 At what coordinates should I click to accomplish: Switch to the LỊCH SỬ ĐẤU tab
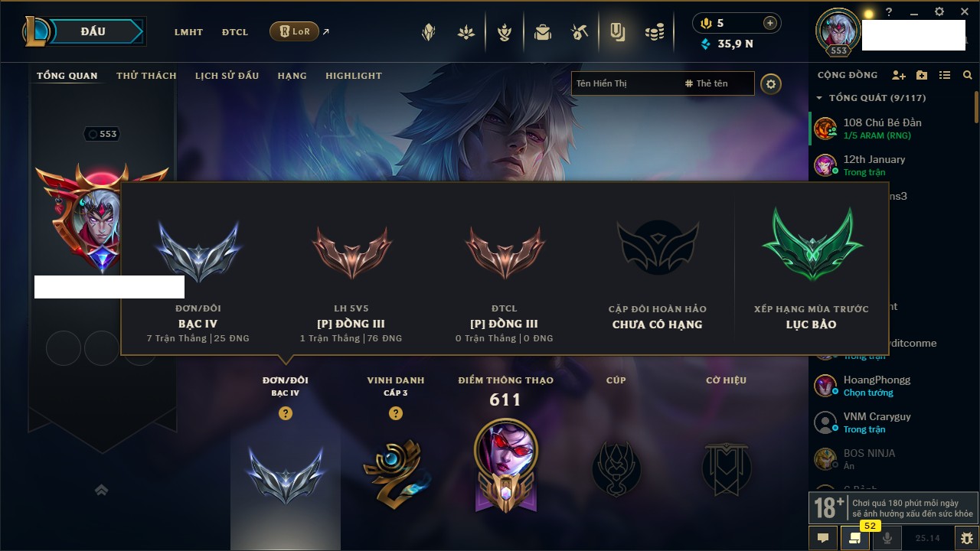tap(227, 76)
